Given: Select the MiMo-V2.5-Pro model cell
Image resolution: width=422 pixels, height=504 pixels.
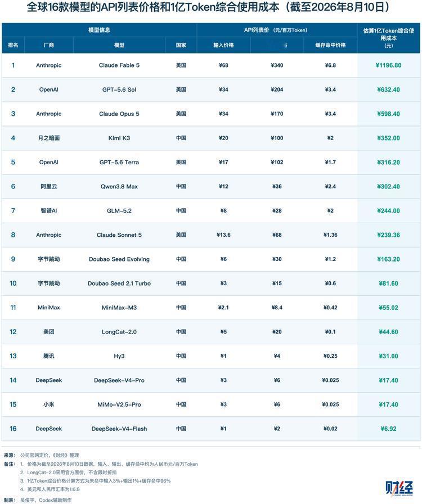Looking at the screenshot, I should click(x=119, y=404).
